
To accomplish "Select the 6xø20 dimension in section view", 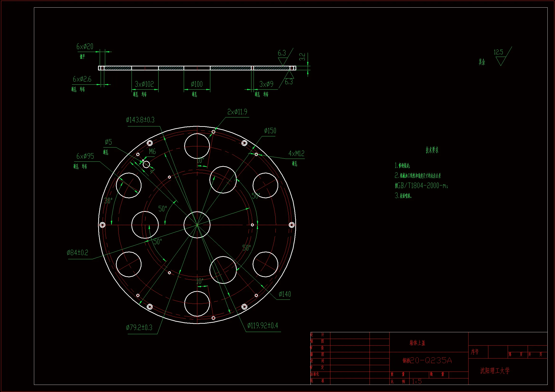I will pyautogui.click(x=85, y=47).
